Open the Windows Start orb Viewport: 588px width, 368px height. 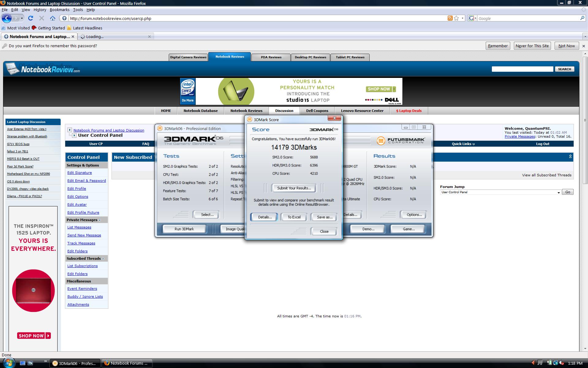pyautogui.click(x=8, y=363)
